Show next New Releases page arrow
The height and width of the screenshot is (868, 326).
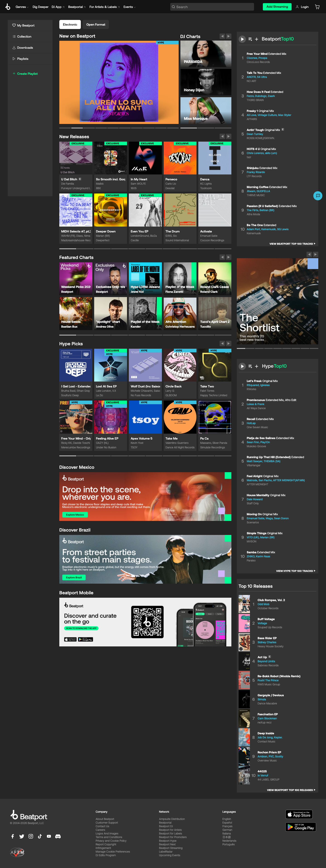[x=228, y=136]
